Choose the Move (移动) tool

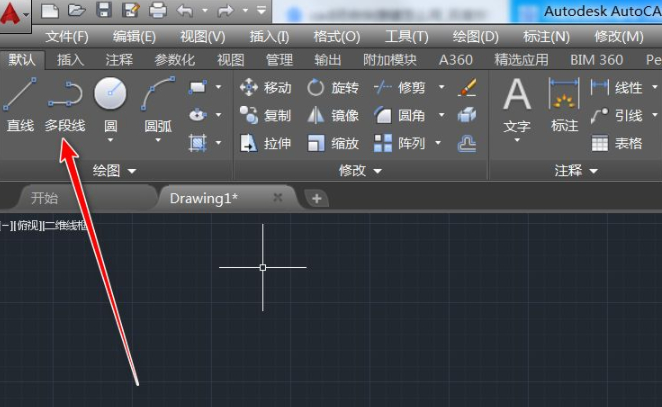(x=266, y=88)
